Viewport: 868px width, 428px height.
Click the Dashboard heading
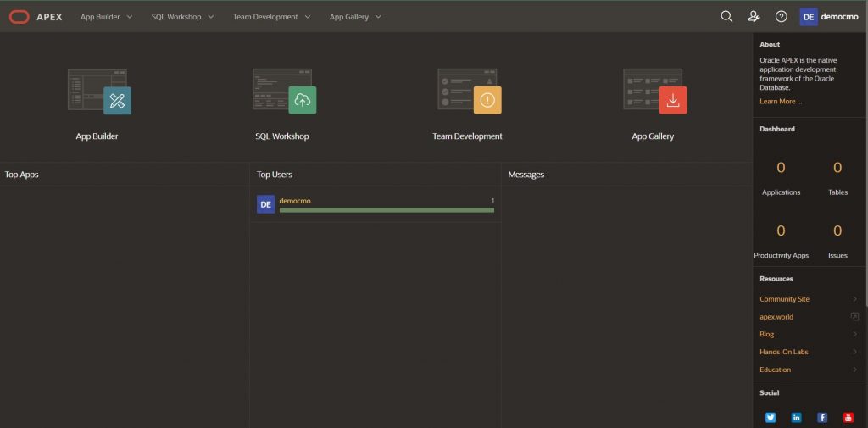777,129
